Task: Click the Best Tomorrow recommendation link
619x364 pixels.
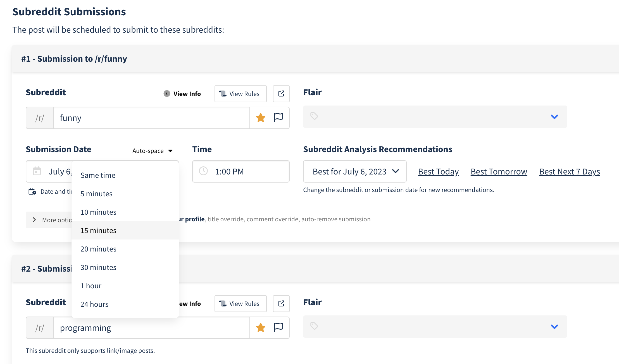Action: point(499,171)
